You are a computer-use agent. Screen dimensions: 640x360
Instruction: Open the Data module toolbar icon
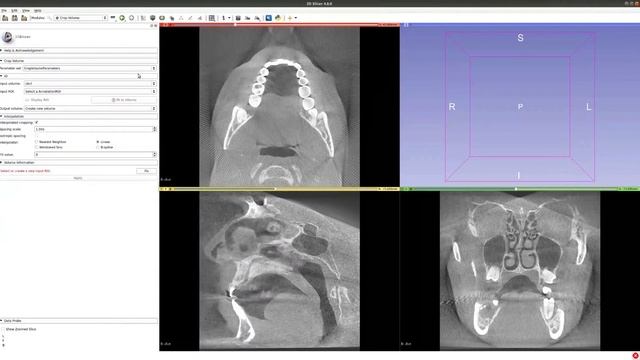(143, 18)
